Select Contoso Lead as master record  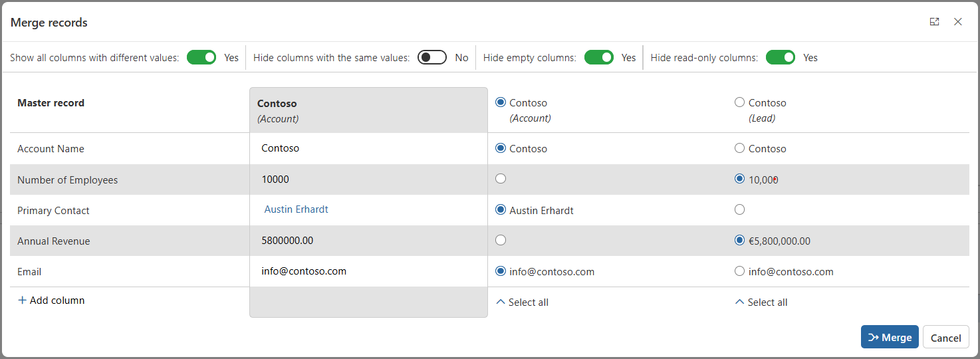(x=739, y=103)
